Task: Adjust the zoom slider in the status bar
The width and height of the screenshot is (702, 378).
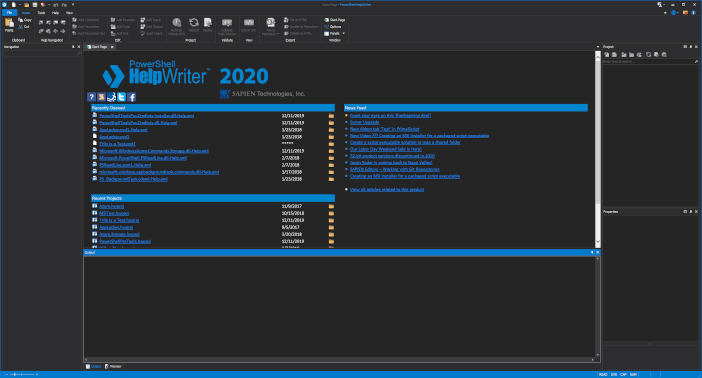Action: (x=21, y=374)
